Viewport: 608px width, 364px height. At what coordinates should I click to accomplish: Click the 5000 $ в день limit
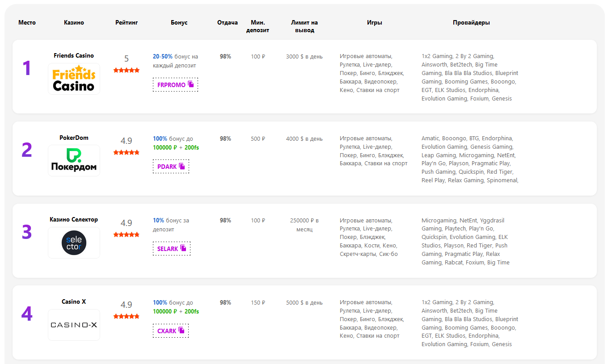click(x=304, y=302)
